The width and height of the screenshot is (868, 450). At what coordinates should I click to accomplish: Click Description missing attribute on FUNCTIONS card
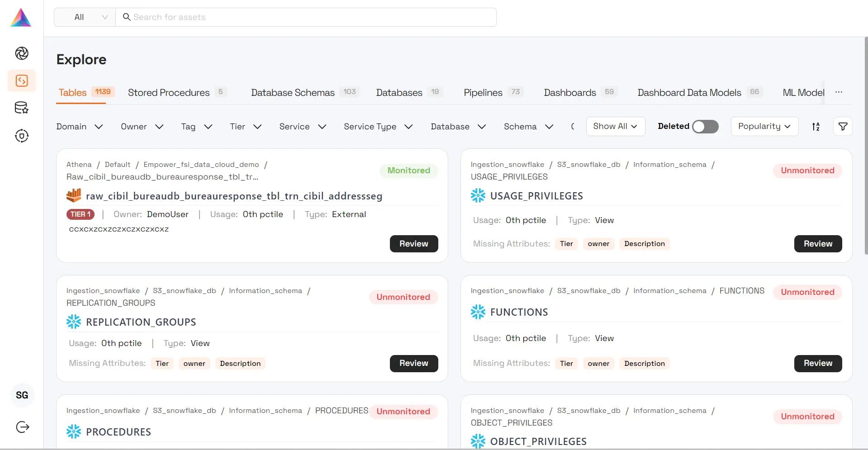(644, 363)
